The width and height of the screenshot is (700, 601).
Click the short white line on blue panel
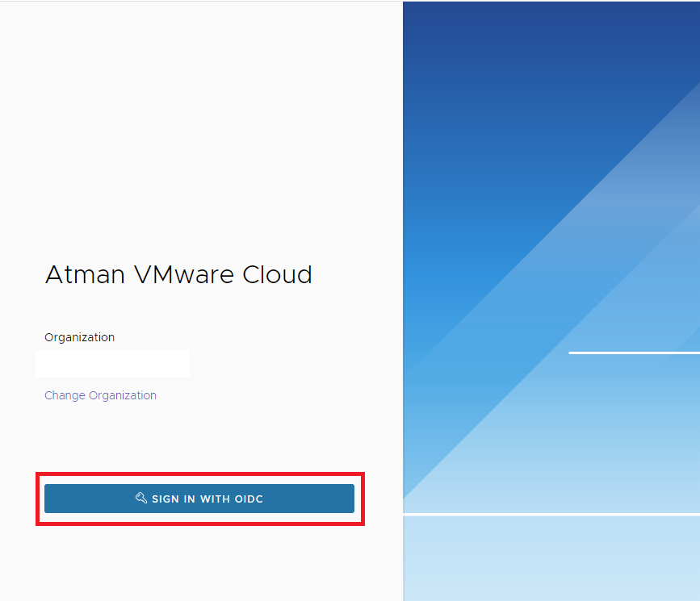tap(634, 353)
